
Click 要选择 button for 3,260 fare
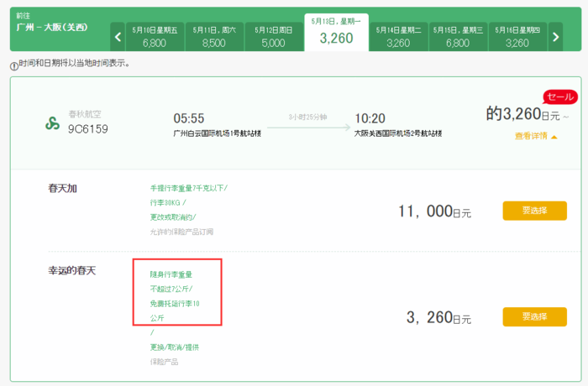click(x=534, y=316)
